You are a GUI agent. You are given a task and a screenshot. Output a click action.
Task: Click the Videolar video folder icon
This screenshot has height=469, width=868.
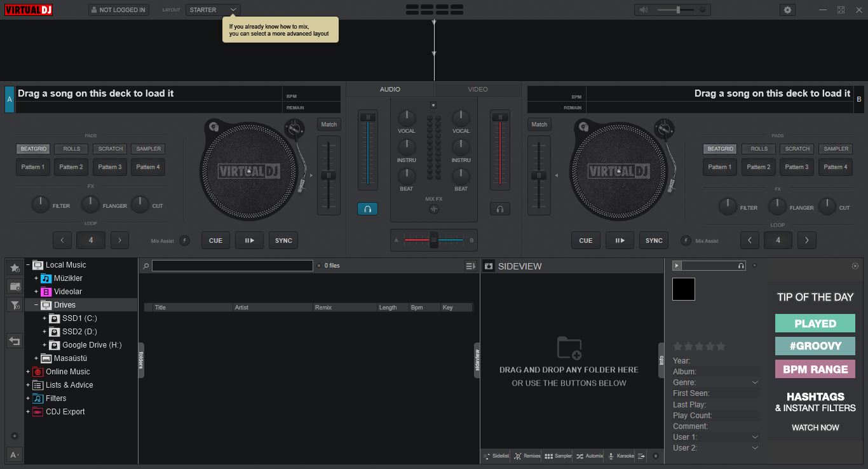(46, 292)
